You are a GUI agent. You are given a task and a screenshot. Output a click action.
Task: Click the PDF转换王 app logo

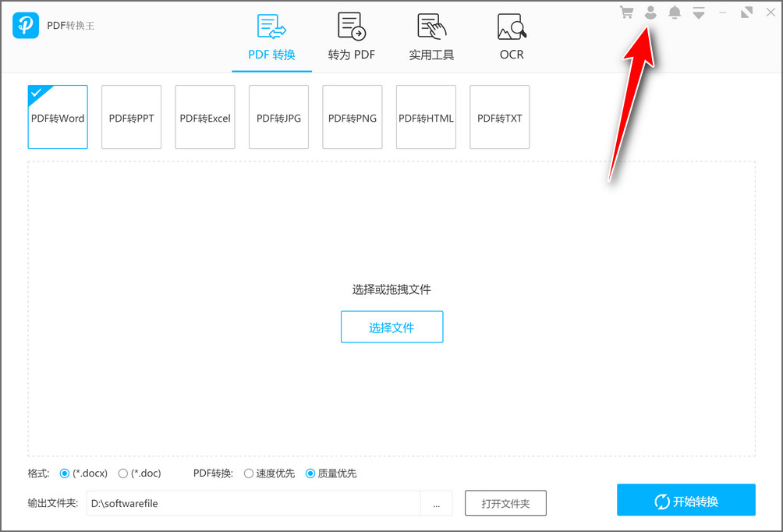(x=26, y=26)
